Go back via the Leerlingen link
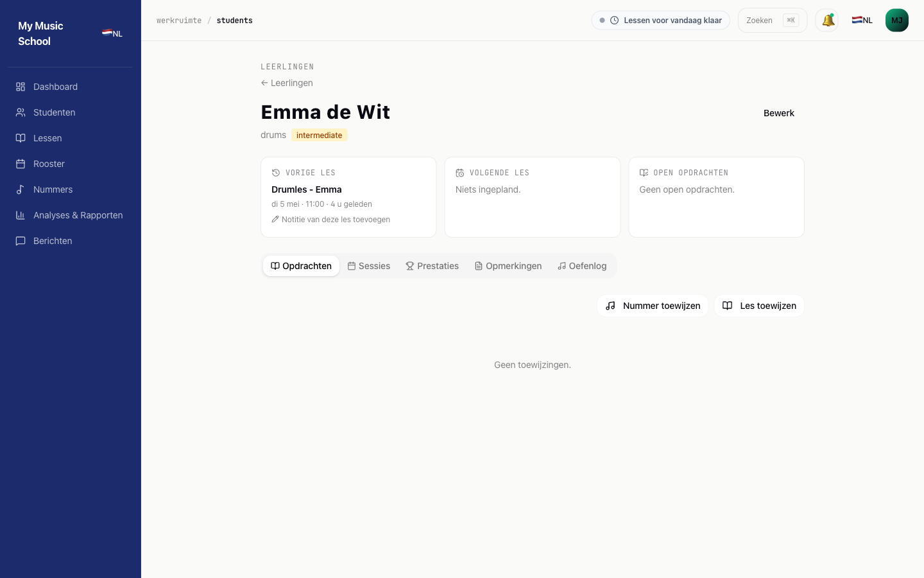924x578 pixels. (287, 83)
